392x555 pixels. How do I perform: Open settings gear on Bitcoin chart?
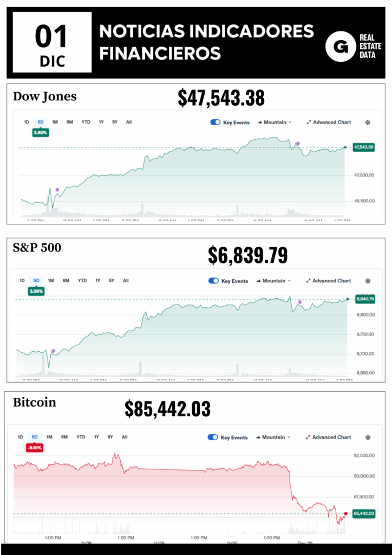coord(368,437)
